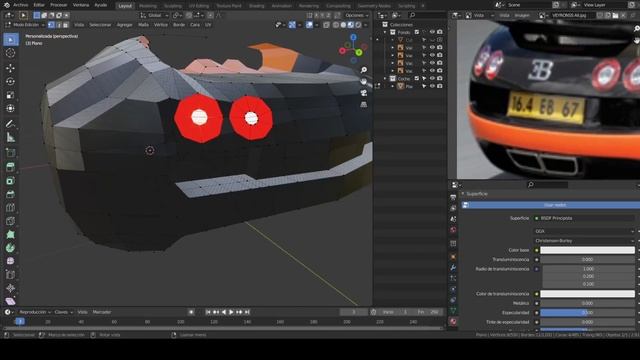This screenshot has width=640, height=360.
Task: Select the Loop Cut tool
Action: pyautogui.click(x=11, y=208)
